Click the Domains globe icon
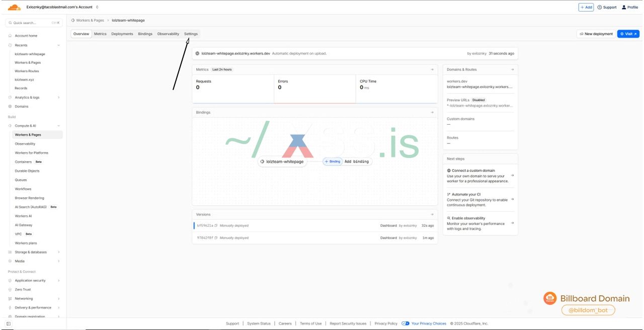644x330 pixels. [x=10, y=107]
